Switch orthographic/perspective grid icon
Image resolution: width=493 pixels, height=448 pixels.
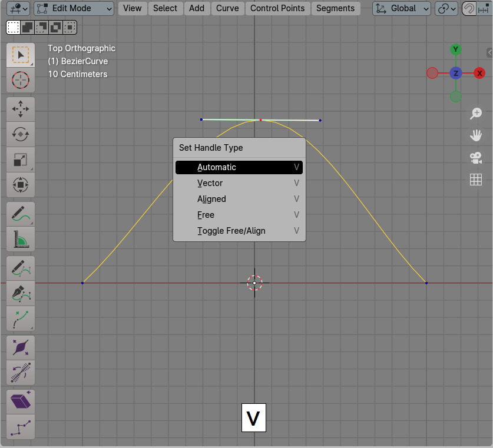pyautogui.click(x=476, y=180)
